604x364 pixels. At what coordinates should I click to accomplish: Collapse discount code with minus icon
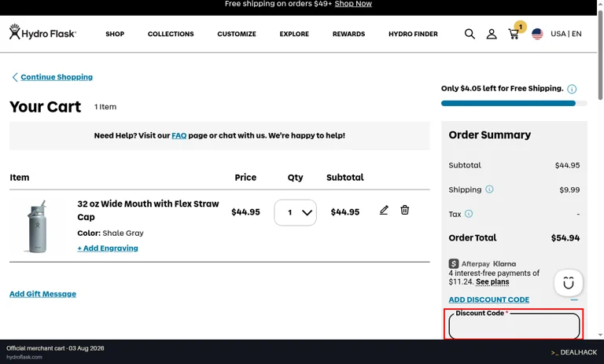coord(574,300)
